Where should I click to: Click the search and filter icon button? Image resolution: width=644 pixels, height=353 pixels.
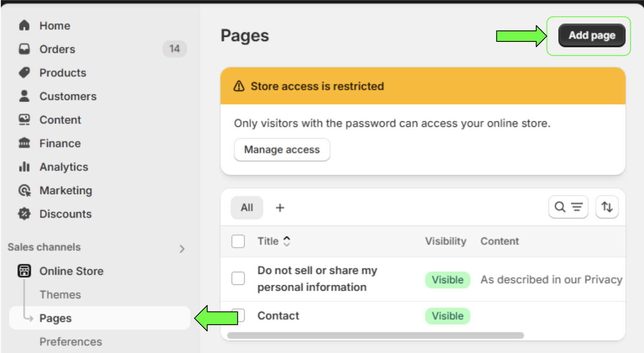pos(568,207)
